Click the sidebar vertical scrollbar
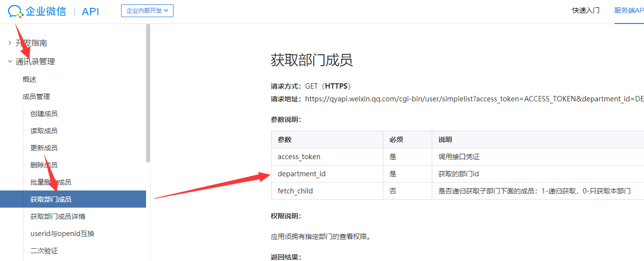Image resolution: width=644 pixels, height=261 pixels. coord(148,93)
